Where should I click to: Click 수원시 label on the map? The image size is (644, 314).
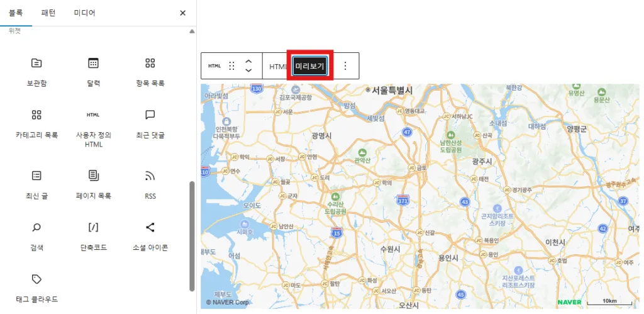click(390, 249)
